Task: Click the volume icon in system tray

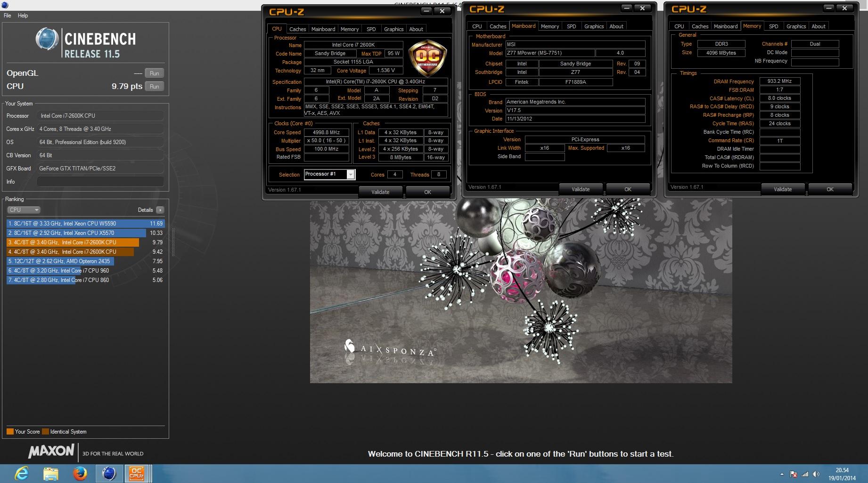Action: click(x=816, y=474)
